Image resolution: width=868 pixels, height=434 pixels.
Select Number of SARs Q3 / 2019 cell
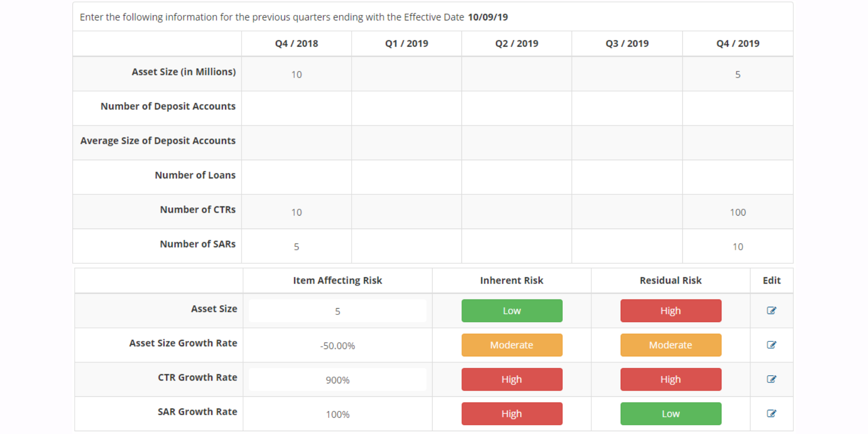(x=627, y=246)
